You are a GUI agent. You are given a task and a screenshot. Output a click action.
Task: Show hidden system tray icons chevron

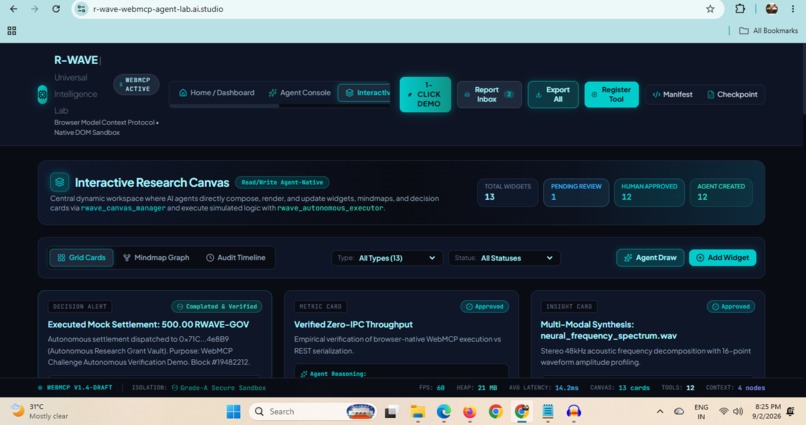(x=660, y=411)
